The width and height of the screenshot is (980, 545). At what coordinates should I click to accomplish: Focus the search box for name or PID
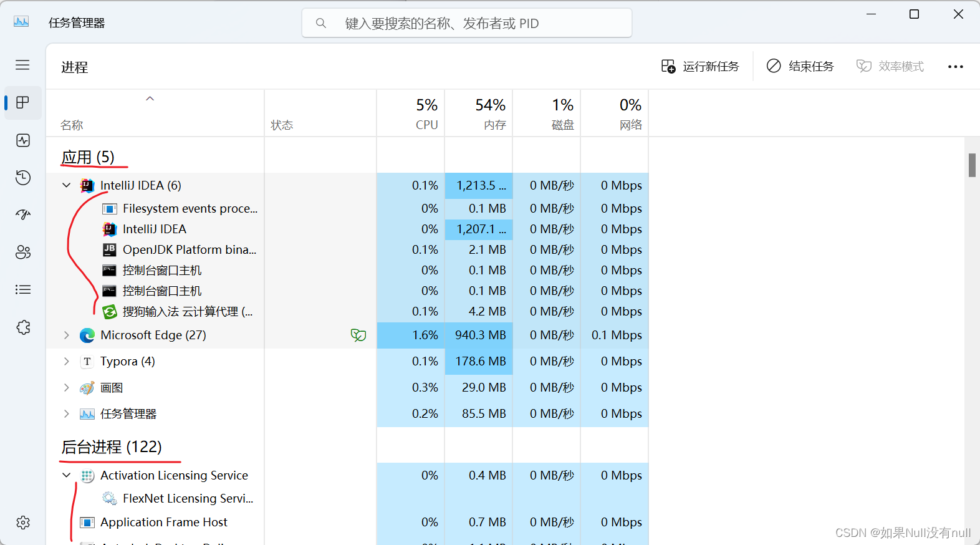click(467, 23)
